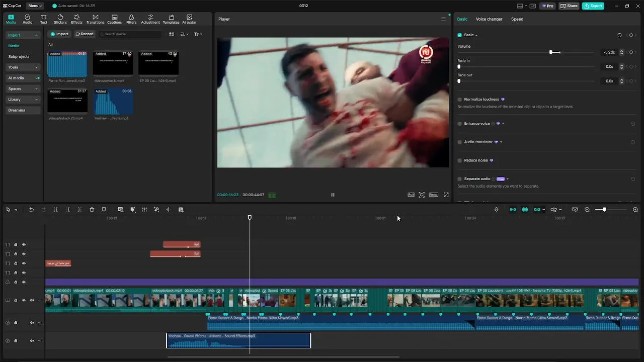Screen dimensions: 644x362
Task: Click the Share button
Action: click(x=569, y=6)
